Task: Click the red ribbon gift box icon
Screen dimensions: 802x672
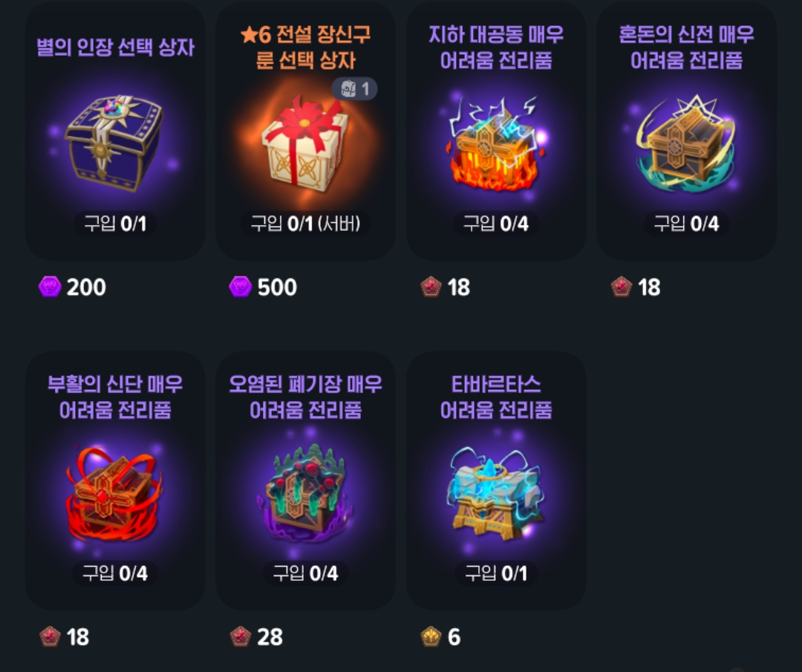Action: [x=304, y=145]
